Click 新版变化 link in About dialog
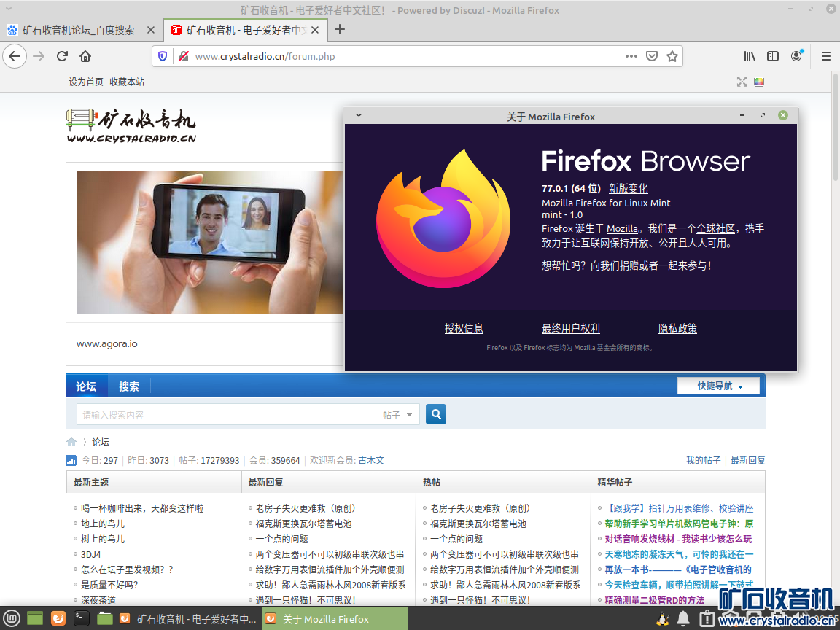The height and width of the screenshot is (630, 840). [x=629, y=189]
